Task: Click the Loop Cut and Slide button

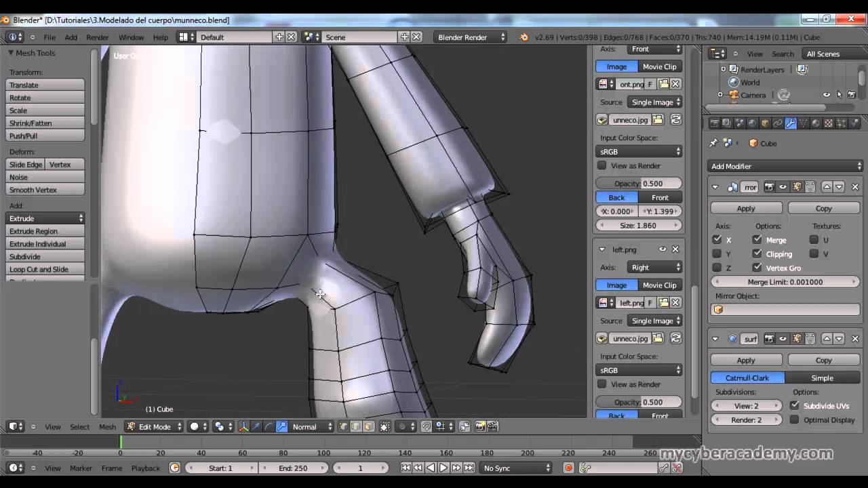Action: pos(45,269)
